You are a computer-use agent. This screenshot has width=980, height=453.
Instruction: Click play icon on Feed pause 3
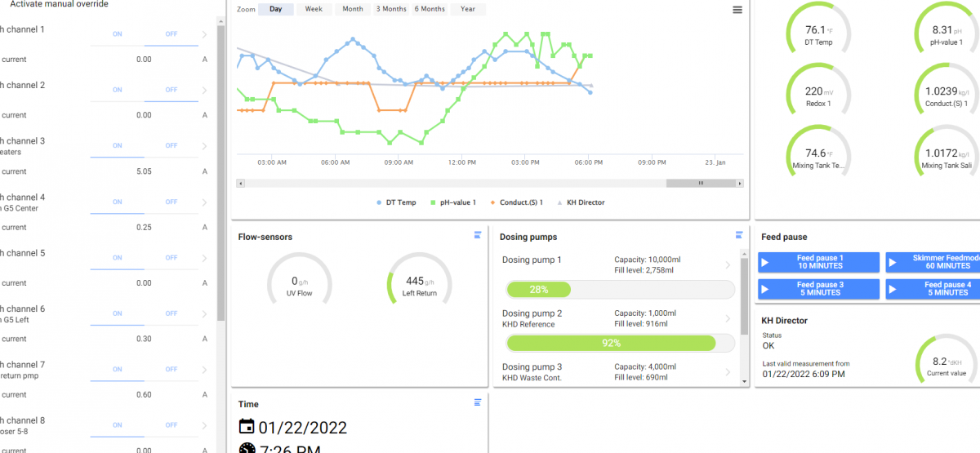(x=766, y=289)
